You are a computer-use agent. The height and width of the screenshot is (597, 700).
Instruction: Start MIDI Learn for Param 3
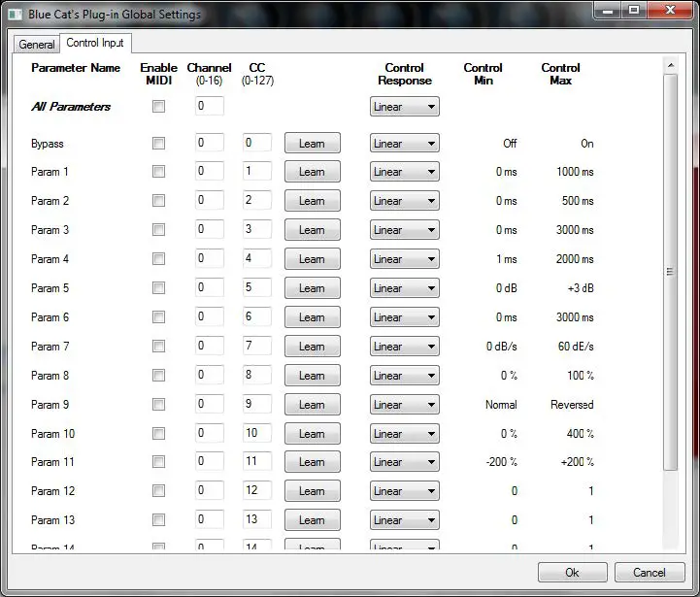click(312, 229)
